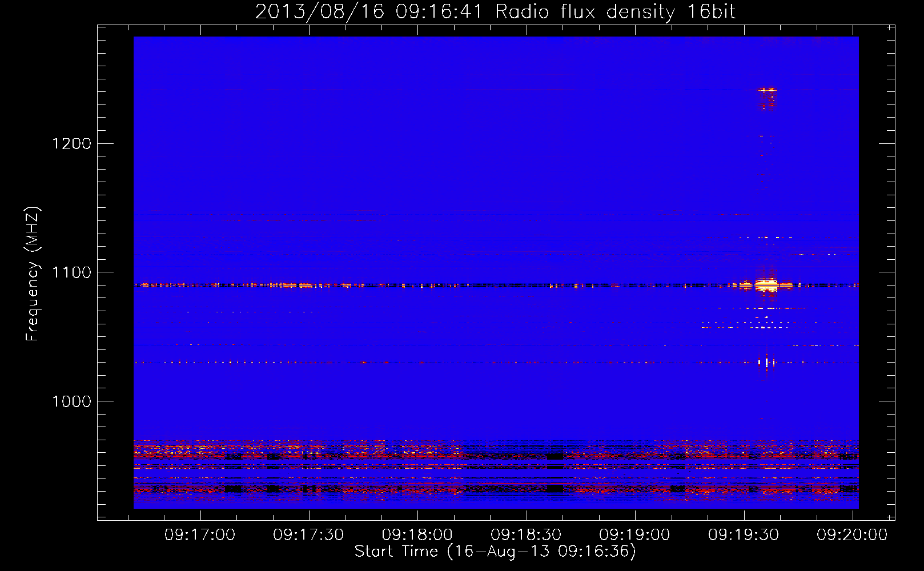Click the 09:17:30 time tick label
This screenshot has width=924, height=571.
[308, 534]
